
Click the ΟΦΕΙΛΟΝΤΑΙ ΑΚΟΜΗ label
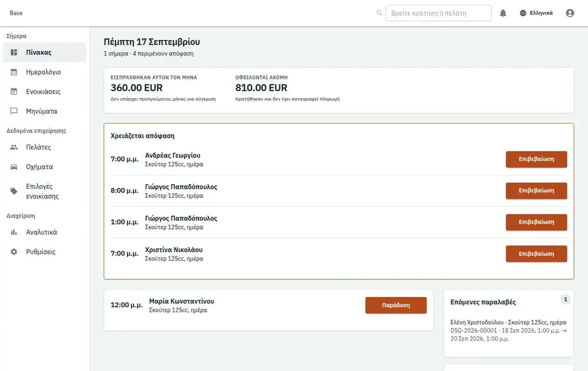coord(262,77)
